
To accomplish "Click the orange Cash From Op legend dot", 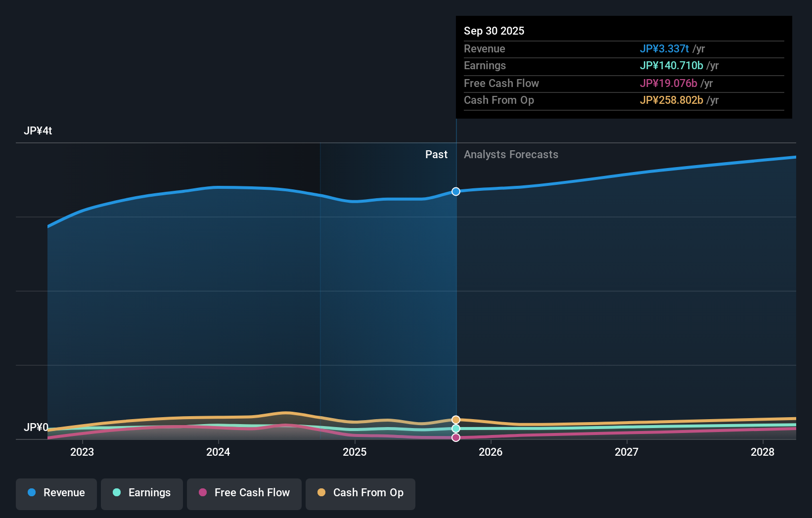I will (321, 493).
